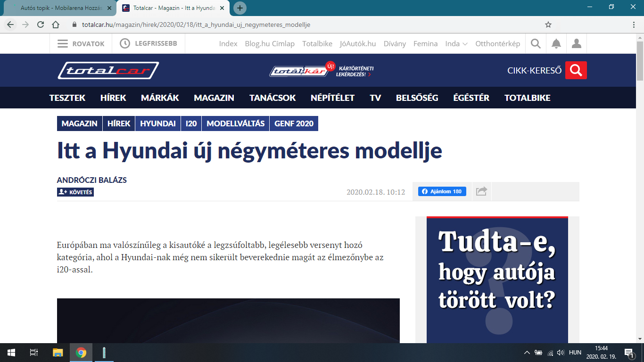Visit the Femina link

click(425, 44)
